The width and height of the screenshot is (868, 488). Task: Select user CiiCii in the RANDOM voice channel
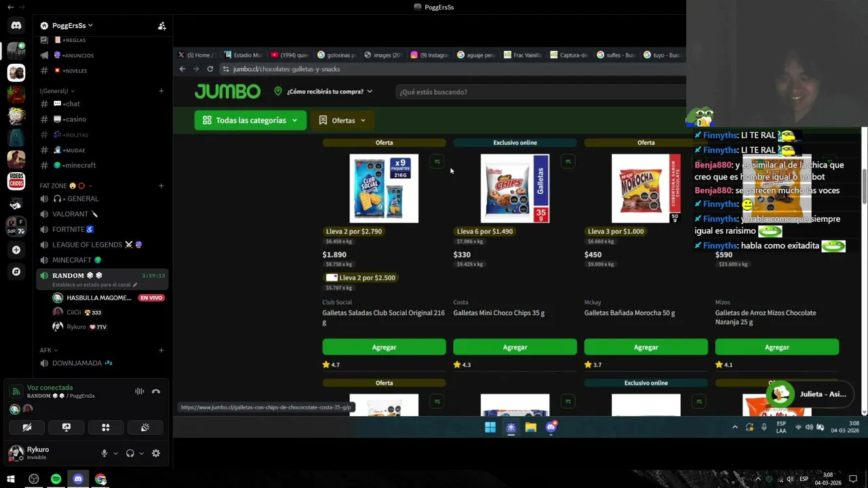[x=102, y=312]
